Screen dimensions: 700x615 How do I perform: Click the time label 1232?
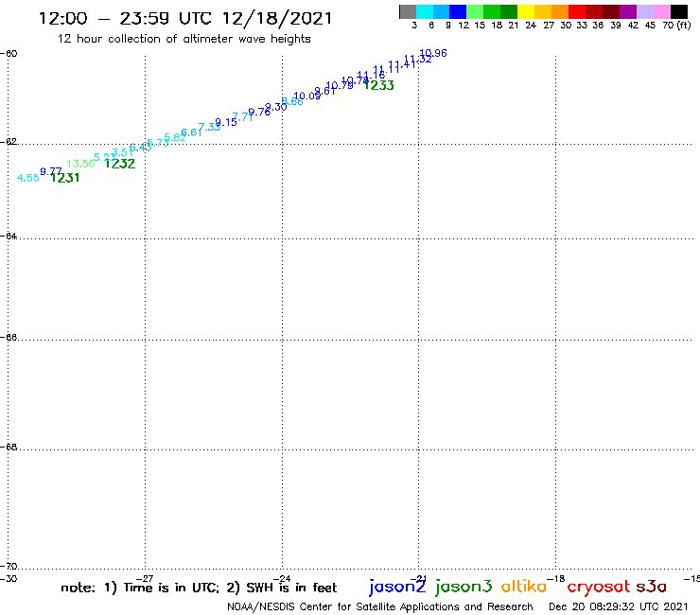coord(119,164)
